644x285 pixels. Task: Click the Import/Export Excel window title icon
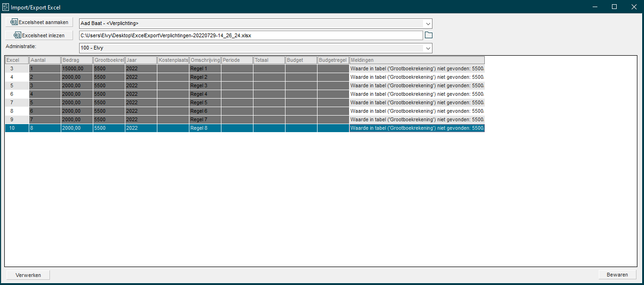pos(6,7)
